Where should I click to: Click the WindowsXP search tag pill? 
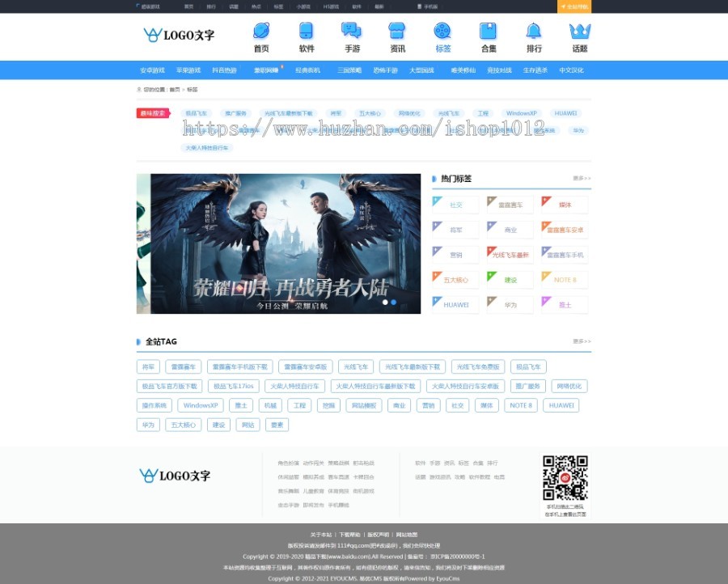[522, 113]
